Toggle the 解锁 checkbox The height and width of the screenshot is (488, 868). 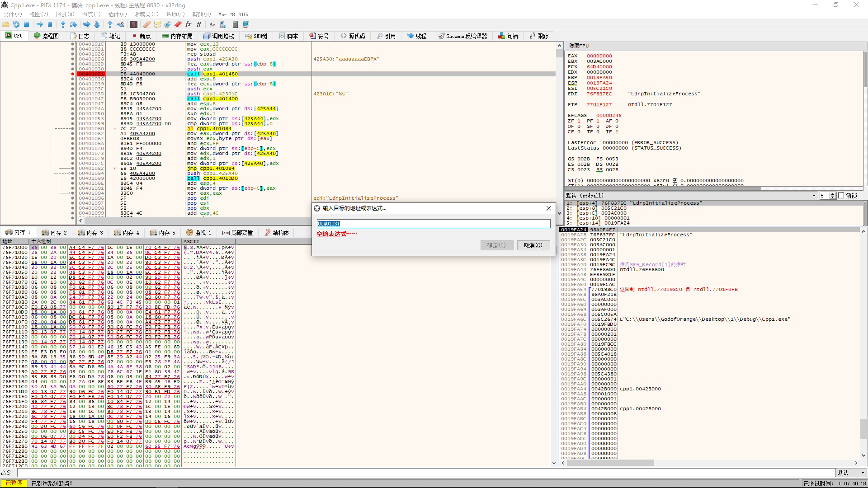[x=841, y=196]
